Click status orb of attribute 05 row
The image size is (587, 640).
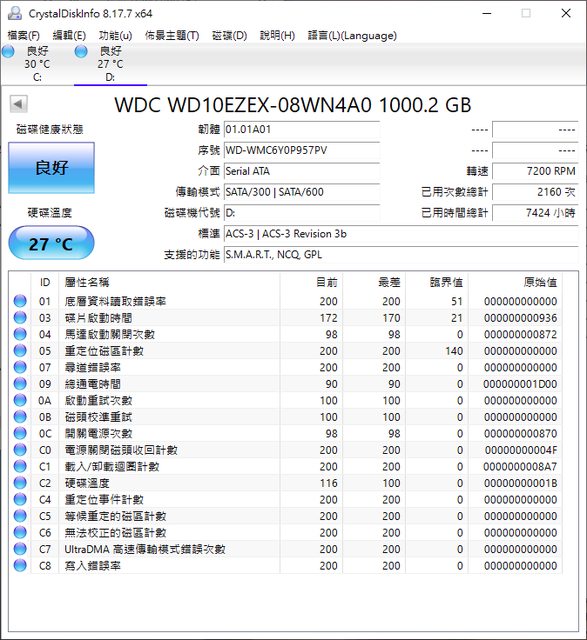pyautogui.click(x=20, y=351)
